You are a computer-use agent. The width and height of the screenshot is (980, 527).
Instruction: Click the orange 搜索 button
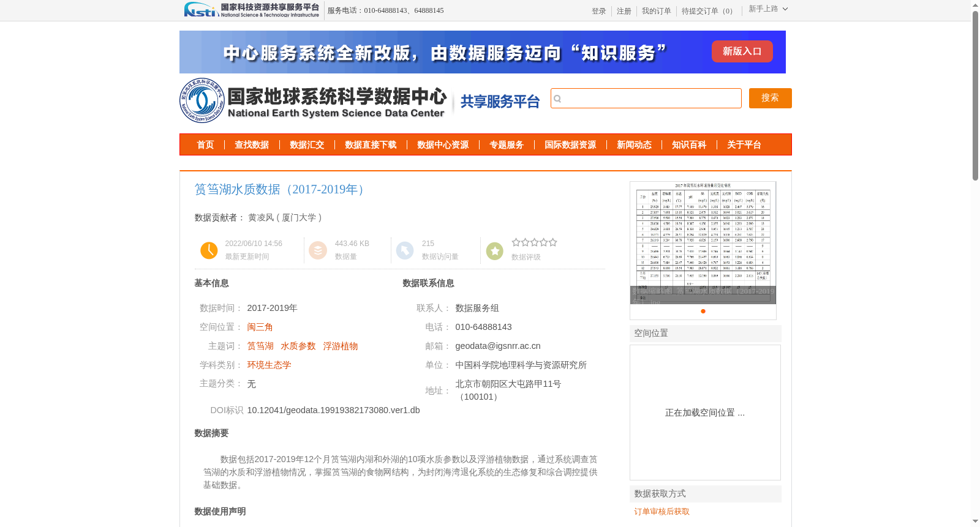771,98
